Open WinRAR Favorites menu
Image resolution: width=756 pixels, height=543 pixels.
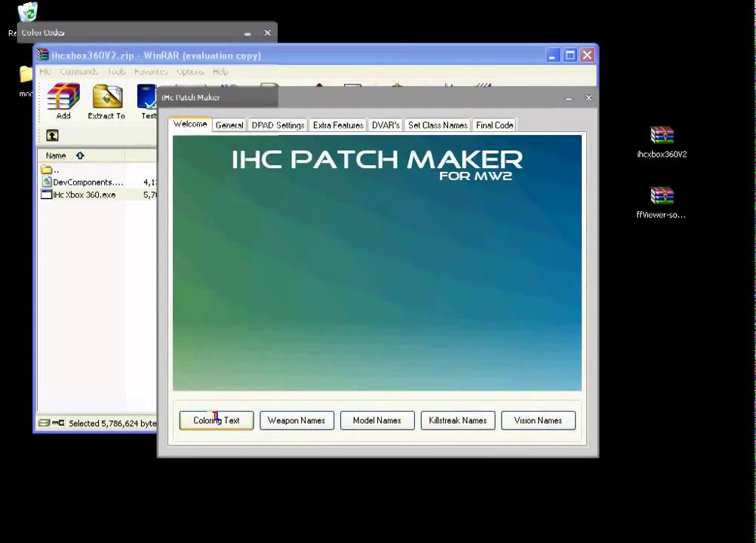(x=151, y=72)
